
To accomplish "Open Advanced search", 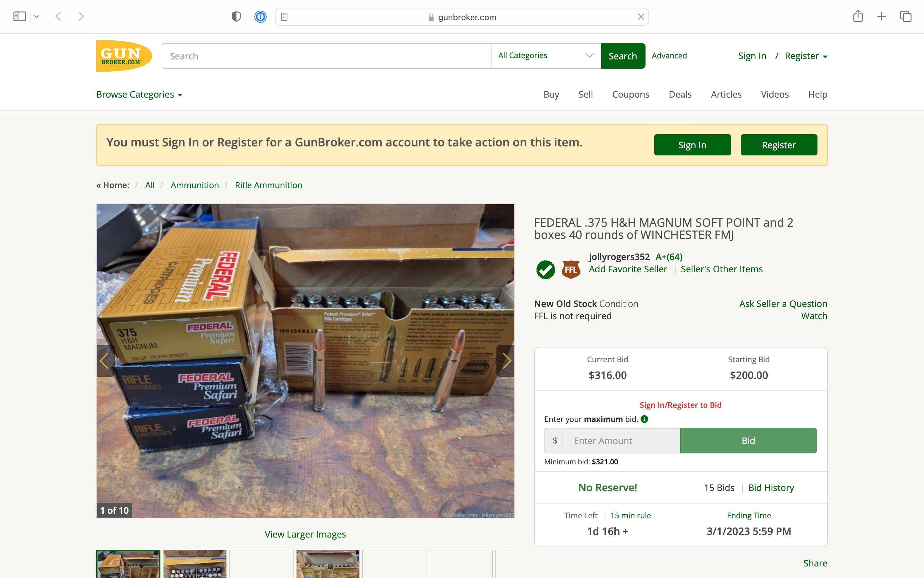I will [669, 56].
